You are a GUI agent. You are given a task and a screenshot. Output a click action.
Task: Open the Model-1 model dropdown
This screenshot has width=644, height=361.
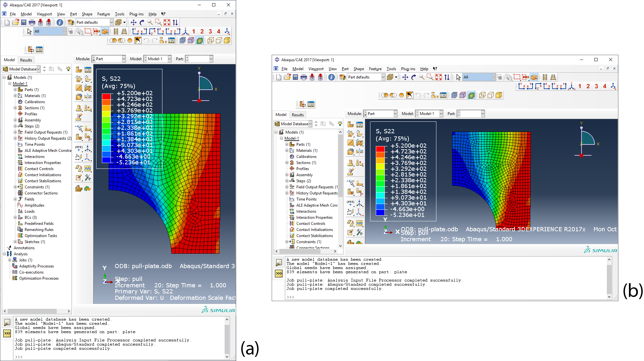(157, 59)
